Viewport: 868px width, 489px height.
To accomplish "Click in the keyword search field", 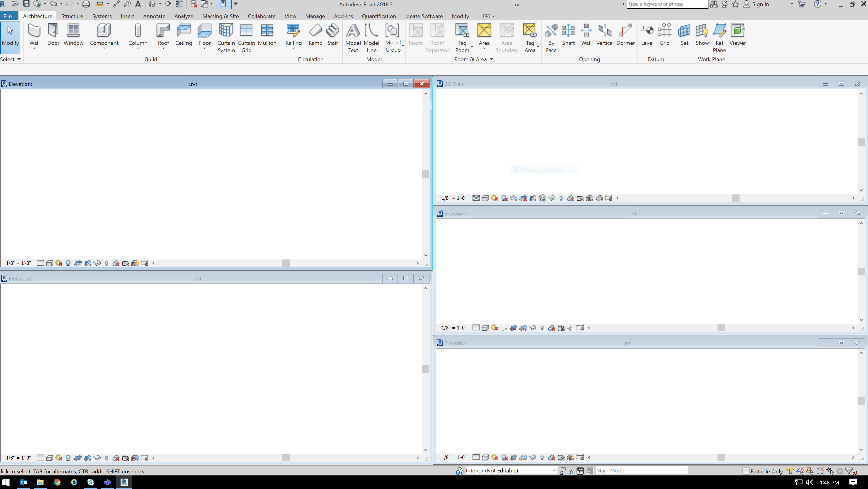I will (x=667, y=4).
